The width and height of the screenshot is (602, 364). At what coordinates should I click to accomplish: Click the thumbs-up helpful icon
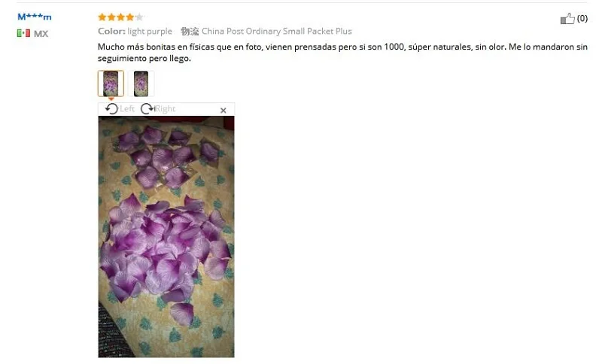pyautogui.click(x=567, y=18)
